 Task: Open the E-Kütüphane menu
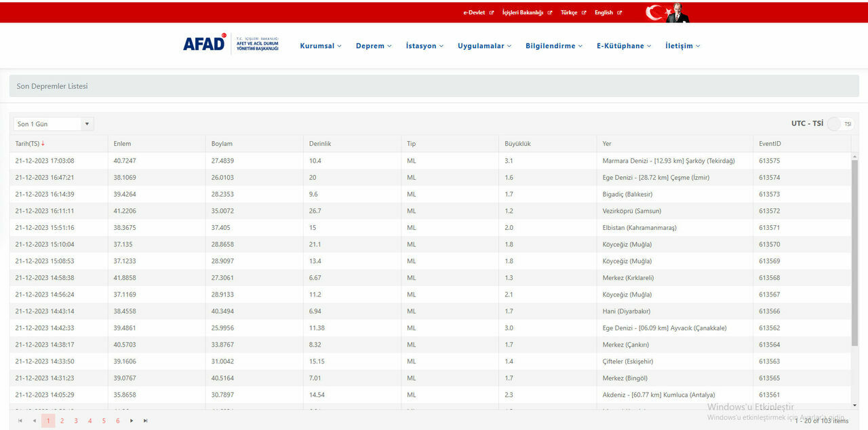coord(624,46)
